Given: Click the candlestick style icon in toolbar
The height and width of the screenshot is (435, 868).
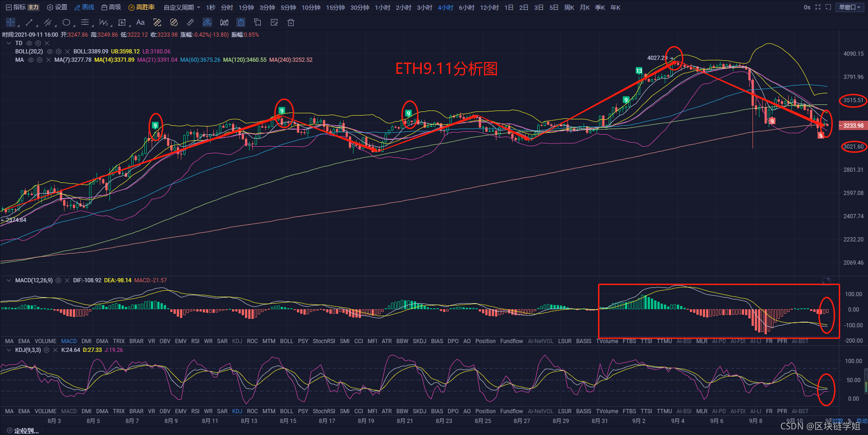Looking at the screenshot, I should pyautogui.click(x=224, y=22).
